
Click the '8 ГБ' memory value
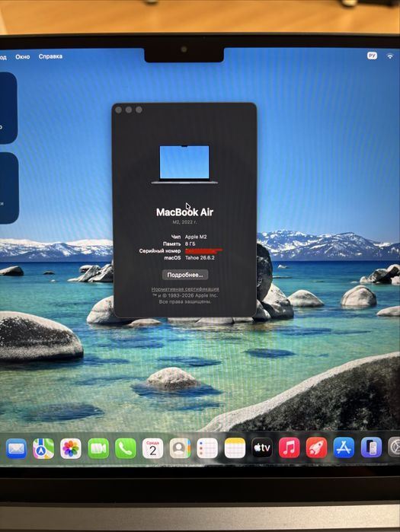(190, 244)
